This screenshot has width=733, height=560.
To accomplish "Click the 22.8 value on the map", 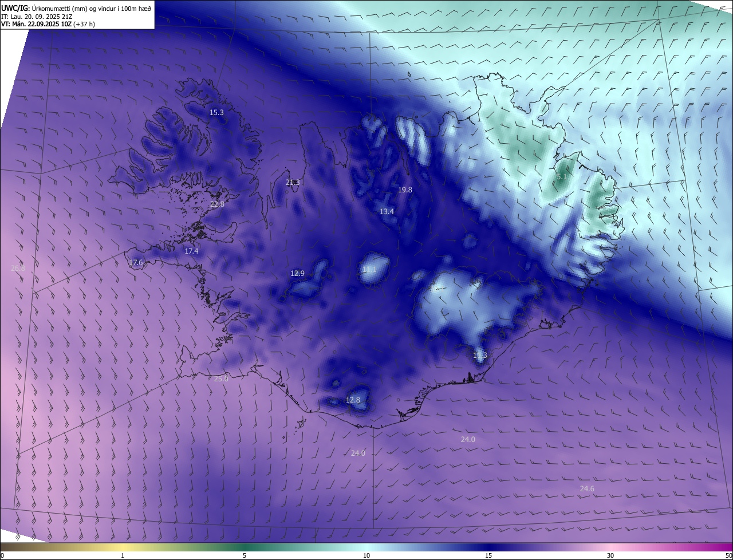I will [x=217, y=204].
